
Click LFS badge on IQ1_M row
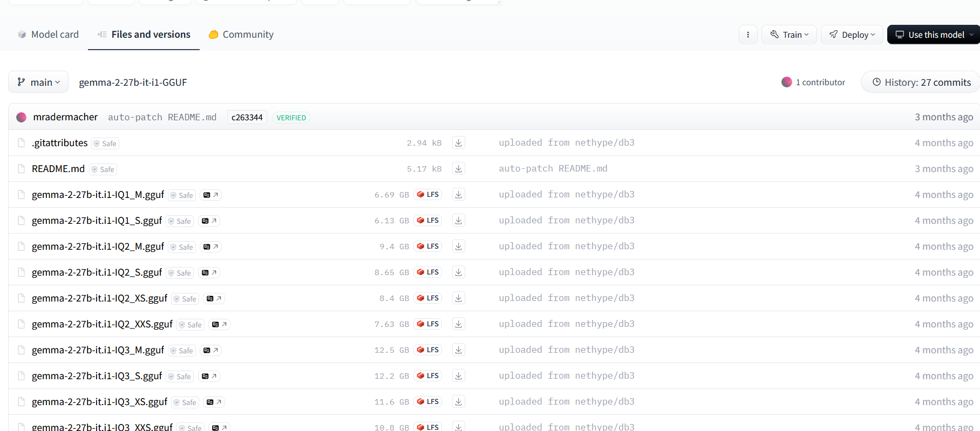[428, 195]
